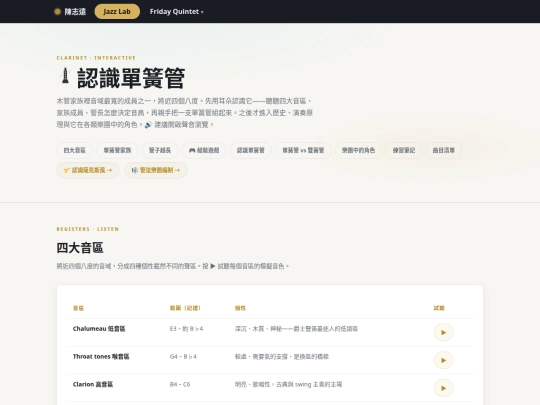Open the 單簧管 vs 雙簧管 chip
The width and height of the screenshot is (540, 405).
pos(303,150)
